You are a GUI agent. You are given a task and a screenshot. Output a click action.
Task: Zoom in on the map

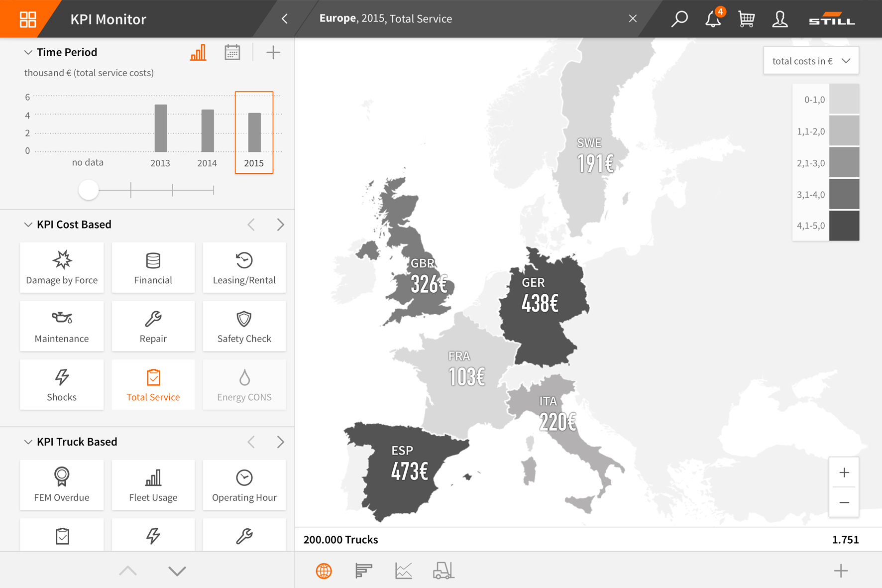click(x=844, y=472)
